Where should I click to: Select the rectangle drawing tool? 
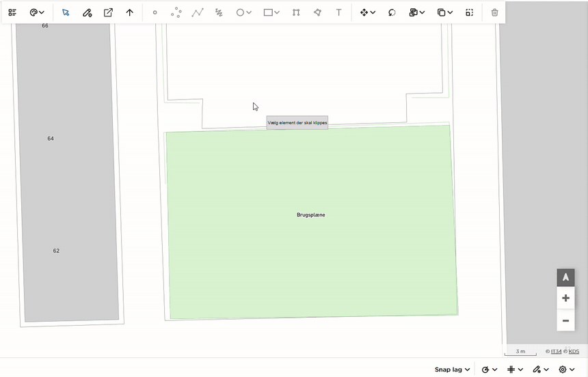[x=268, y=12]
